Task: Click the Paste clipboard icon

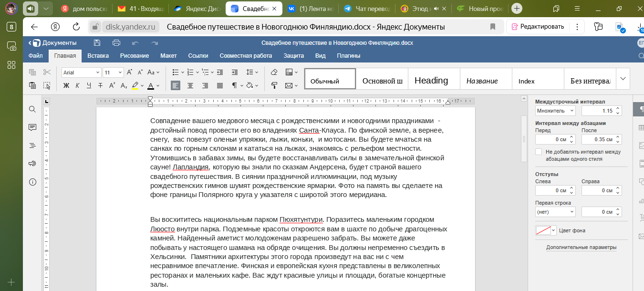Action: 32,86
